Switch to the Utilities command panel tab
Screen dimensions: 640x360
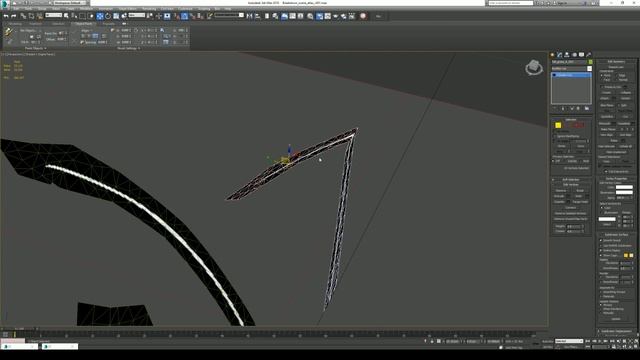[589, 55]
